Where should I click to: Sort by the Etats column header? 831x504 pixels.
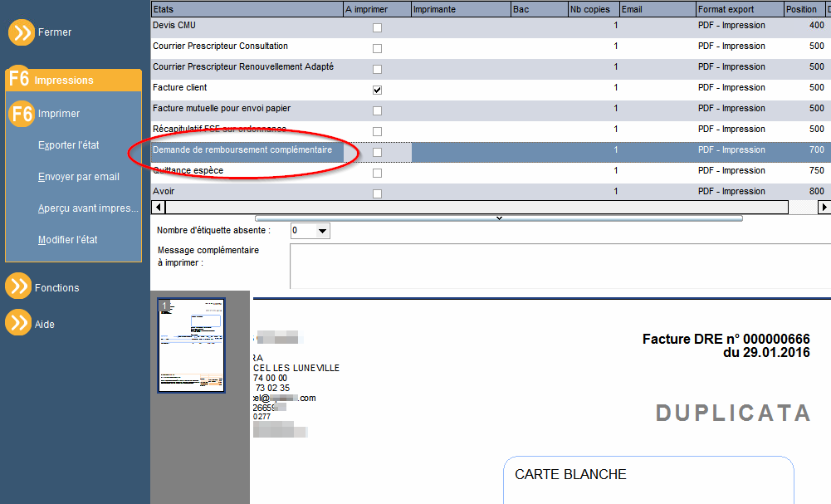click(247, 9)
